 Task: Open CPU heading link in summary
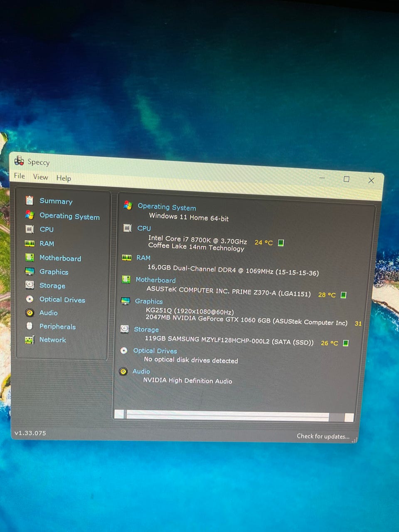point(144,228)
